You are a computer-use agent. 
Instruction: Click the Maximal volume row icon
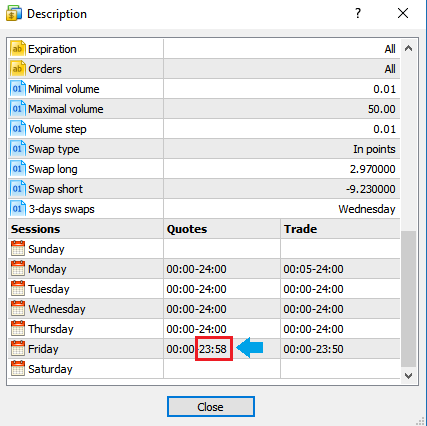(x=18, y=109)
